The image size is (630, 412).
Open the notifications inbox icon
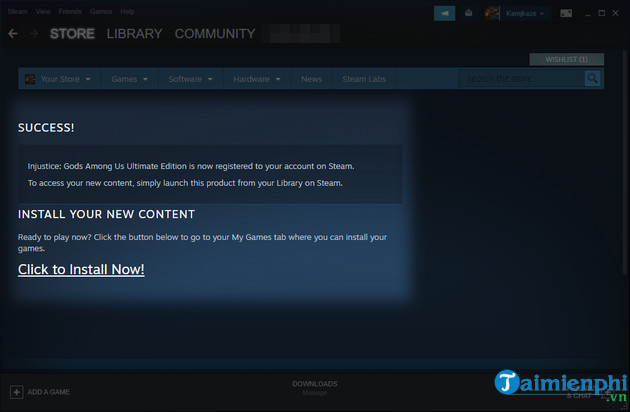point(468,13)
